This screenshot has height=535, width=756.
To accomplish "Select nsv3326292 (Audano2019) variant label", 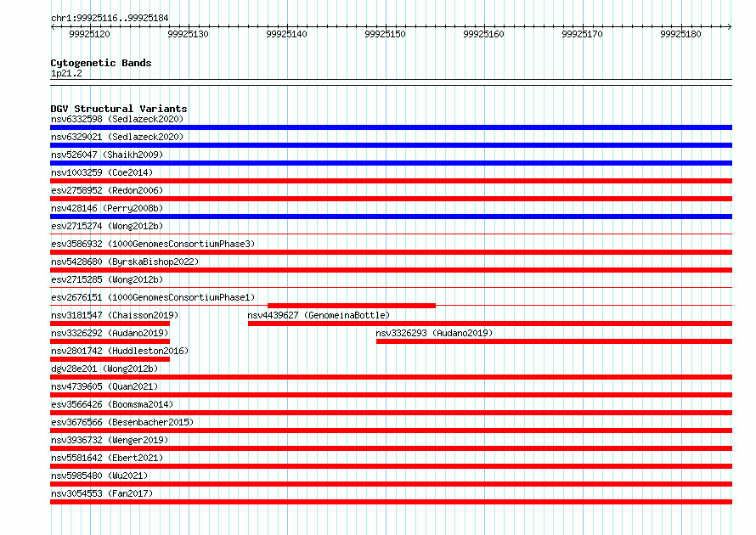I will (x=110, y=333).
